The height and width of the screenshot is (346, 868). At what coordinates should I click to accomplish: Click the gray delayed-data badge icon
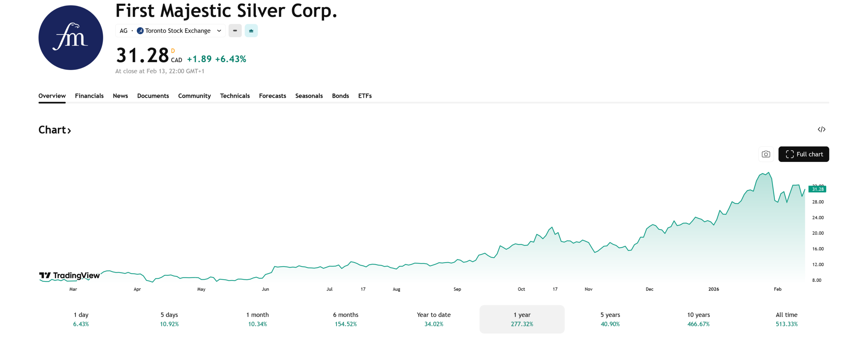click(235, 31)
